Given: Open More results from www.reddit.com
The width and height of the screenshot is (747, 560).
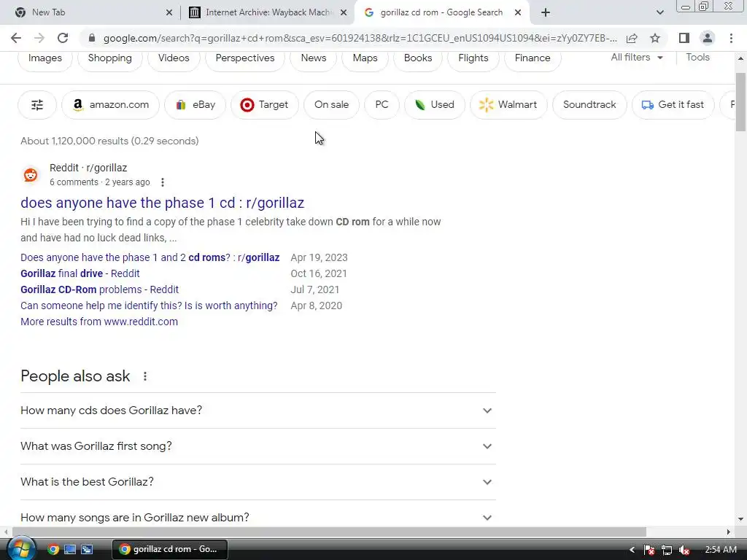Looking at the screenshot, I should 99,322.
